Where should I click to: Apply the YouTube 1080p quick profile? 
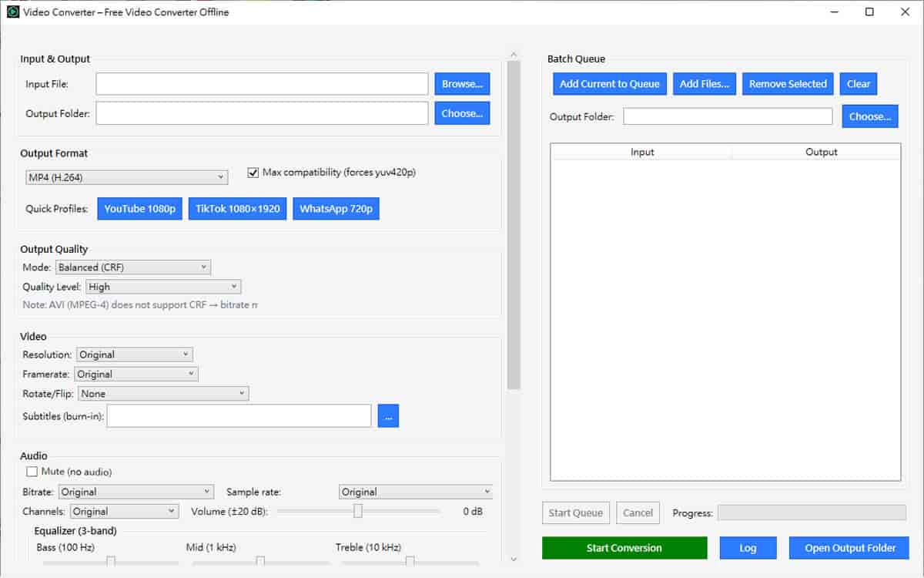[139, 209]
